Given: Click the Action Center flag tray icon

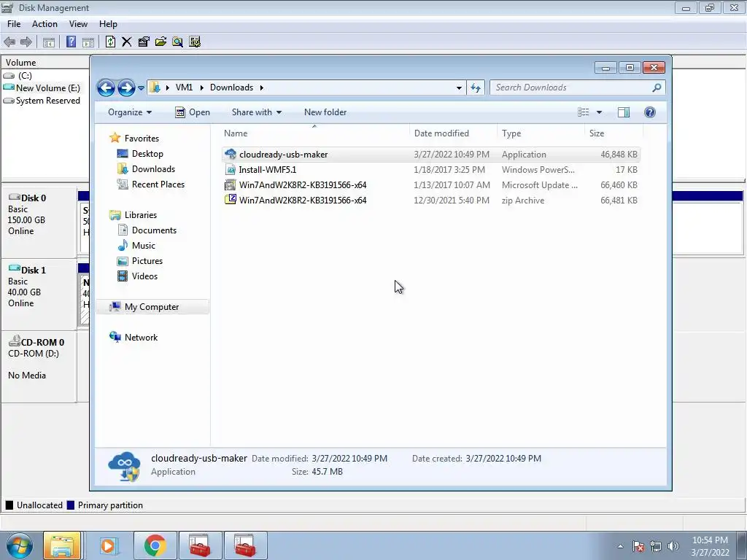Looking at the screenshot, I should pos(638,546).
